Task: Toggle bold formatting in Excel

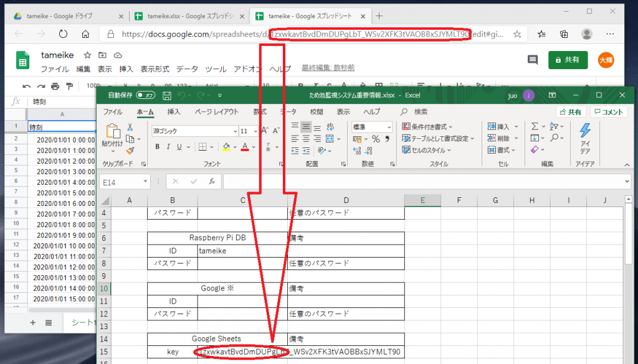Action: click(x=158, y=147)
